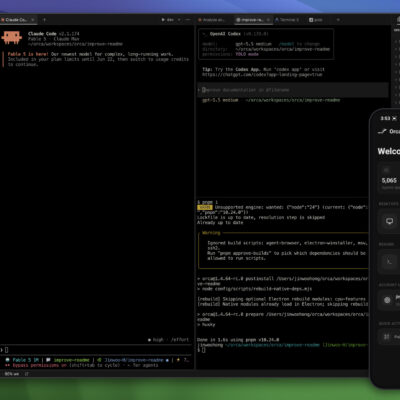This screenshot has width=400, height=400.
Task: Click the percentage indicator in bottom status bar
Action: click(12, 374)
